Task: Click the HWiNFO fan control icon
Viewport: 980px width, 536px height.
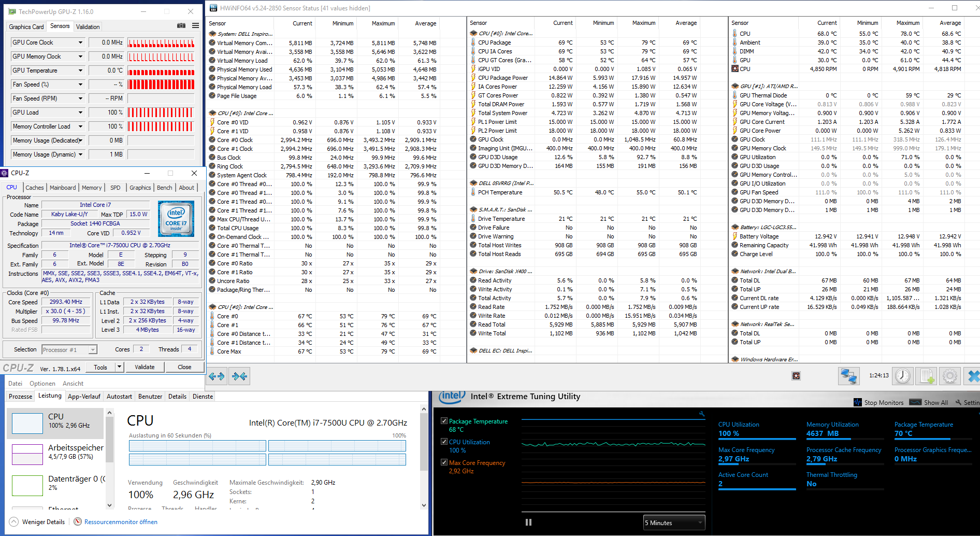Action: (x=796, y=376)
